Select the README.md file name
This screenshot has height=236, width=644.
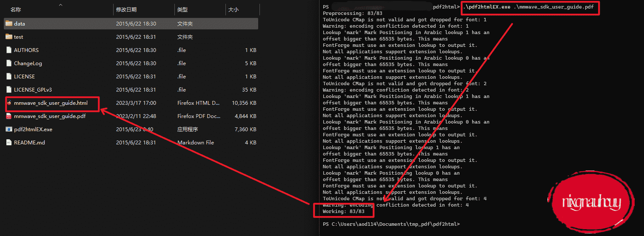[x=29, y=143]
